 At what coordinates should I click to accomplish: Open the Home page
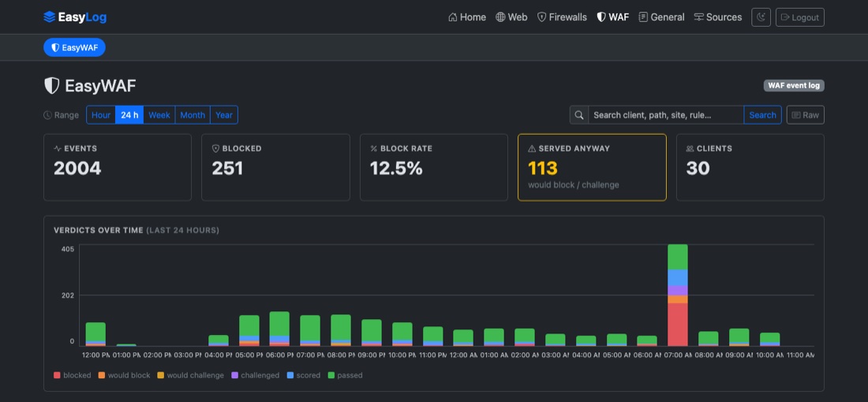point(466,17)
